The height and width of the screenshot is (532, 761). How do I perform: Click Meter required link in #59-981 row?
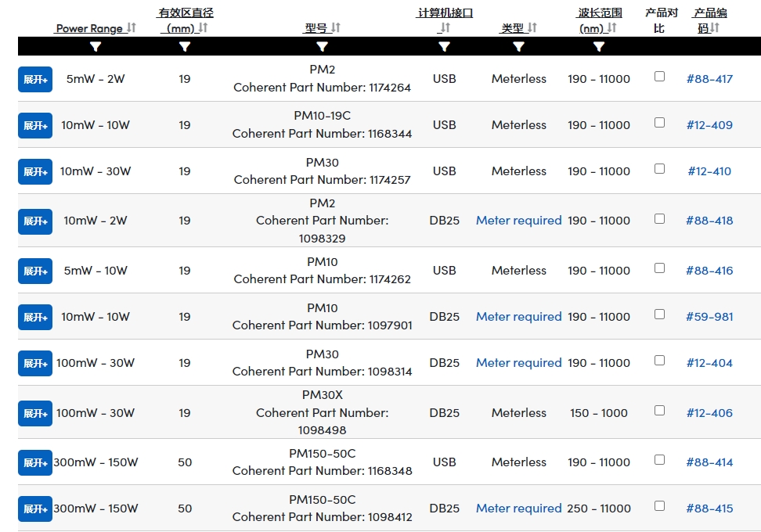(x=518, y=317)
